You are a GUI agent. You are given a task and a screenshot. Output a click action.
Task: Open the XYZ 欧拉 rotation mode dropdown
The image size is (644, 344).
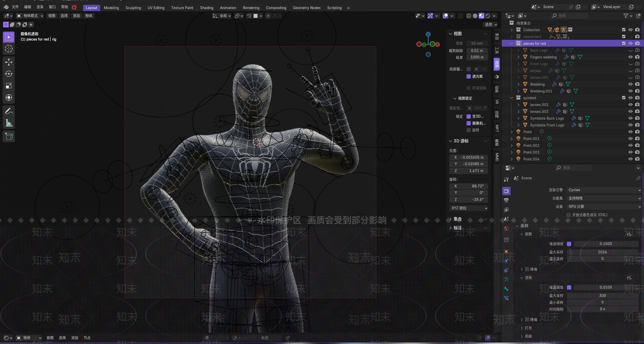coord(469,208)
